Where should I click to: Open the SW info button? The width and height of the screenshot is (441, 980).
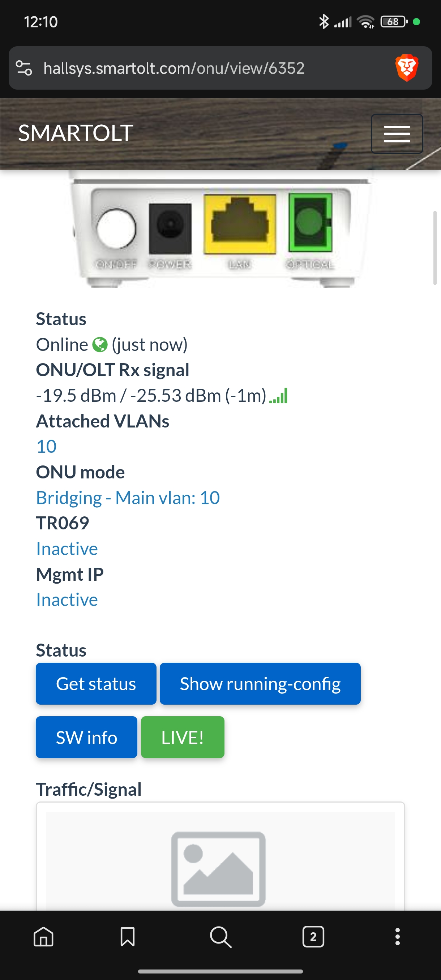[86, 737]
